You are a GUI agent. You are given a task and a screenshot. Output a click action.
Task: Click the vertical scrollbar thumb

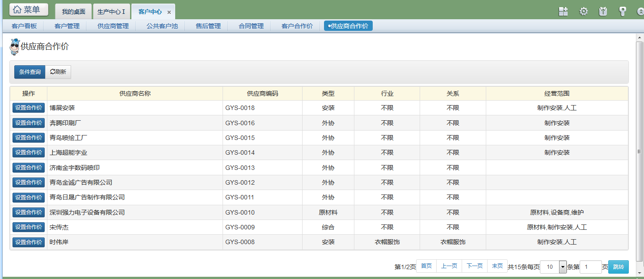pyautogui.click(x=640, y=152)
